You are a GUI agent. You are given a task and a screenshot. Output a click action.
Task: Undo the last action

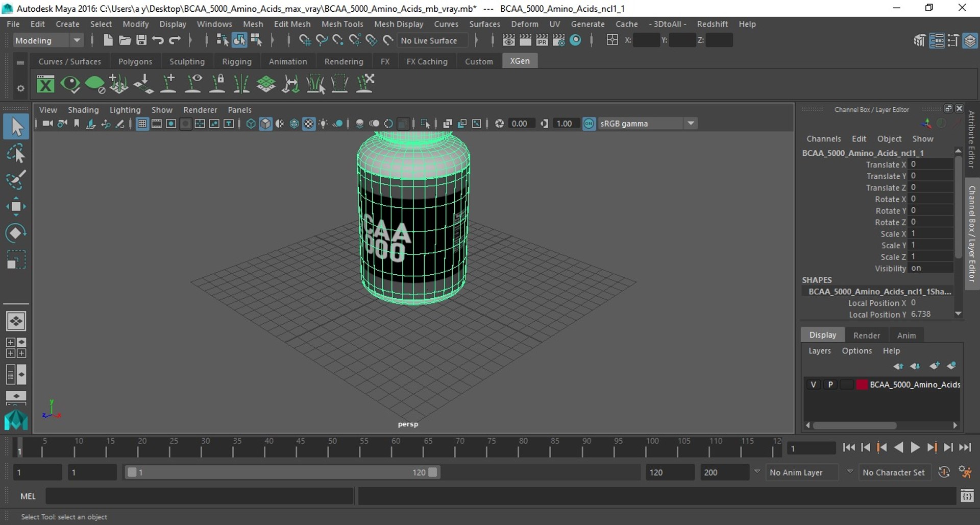click(x=158, y=40)
